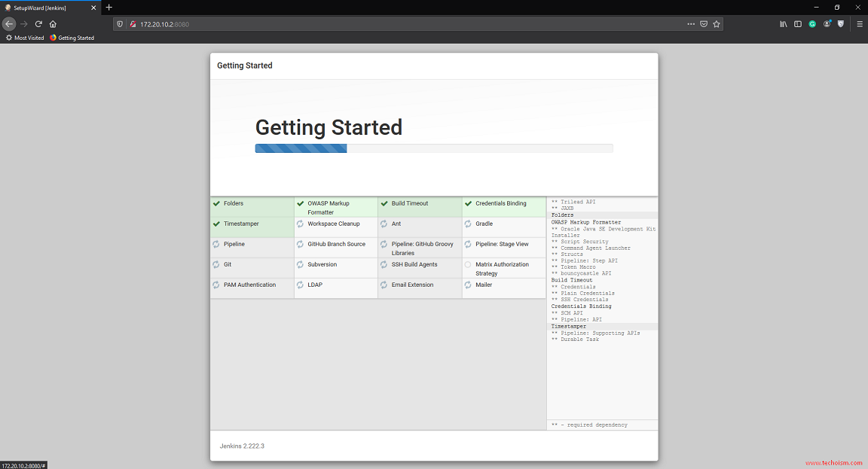Click the GitHub Branch Source plugin cell
Viewport: 868px width, 469px height.
pos(336,247)
